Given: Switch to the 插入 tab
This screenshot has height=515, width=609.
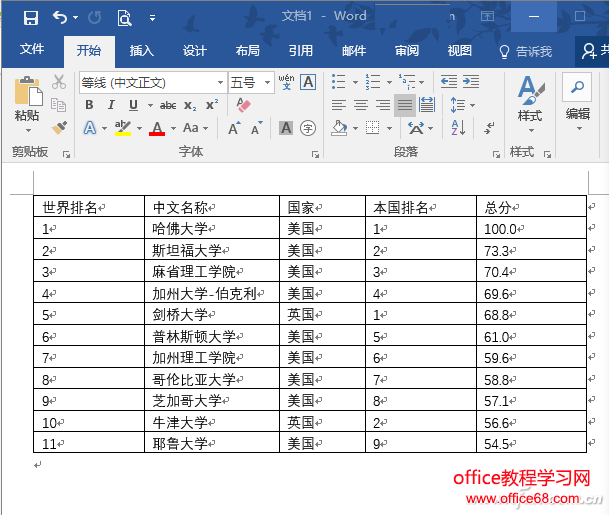Looking at the screenshot, I should (142, 50).
